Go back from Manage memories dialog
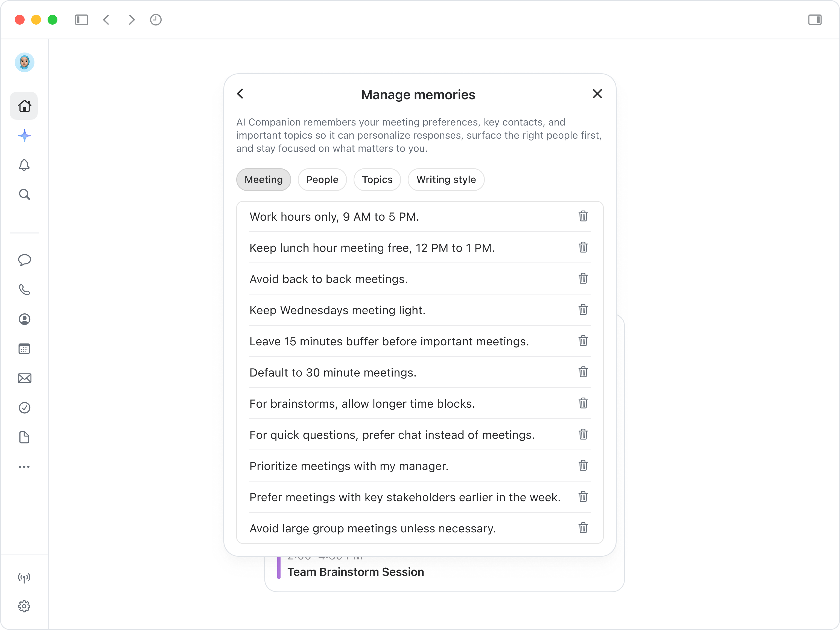Image resolution: width=840 pixels, height=630 pixels. pos(240,94)
